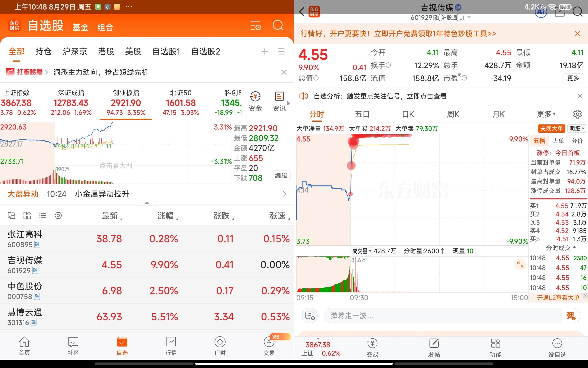
Task: Sort the list by 涨速 column
Action: click(279, 216)
